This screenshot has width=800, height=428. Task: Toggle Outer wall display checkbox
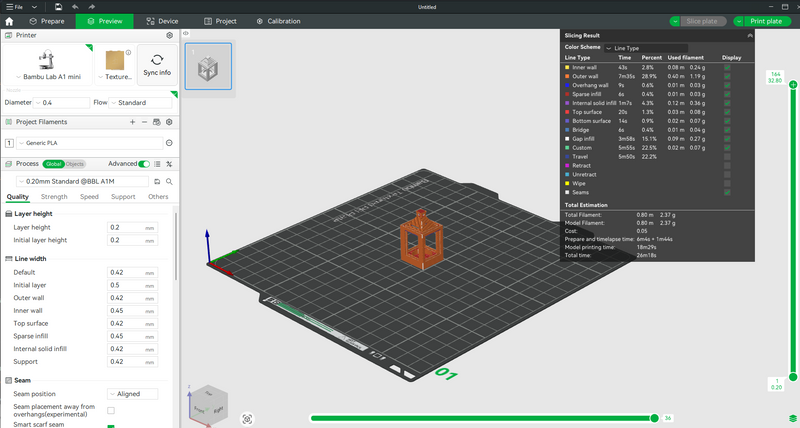point(727,77)
